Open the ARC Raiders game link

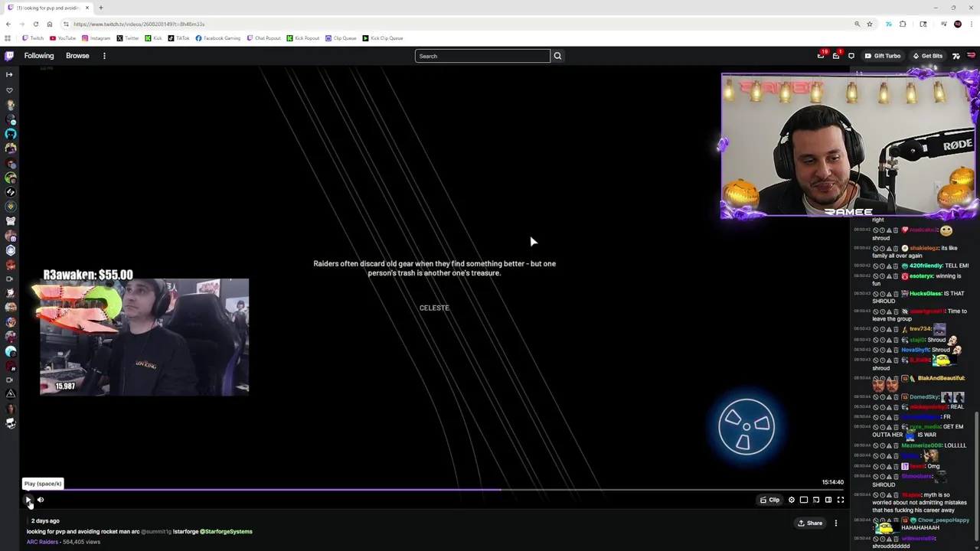coord(42,542)
